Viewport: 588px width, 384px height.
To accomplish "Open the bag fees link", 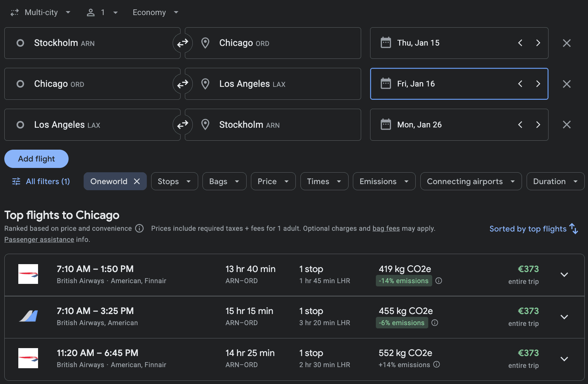I will click(386, 229).
